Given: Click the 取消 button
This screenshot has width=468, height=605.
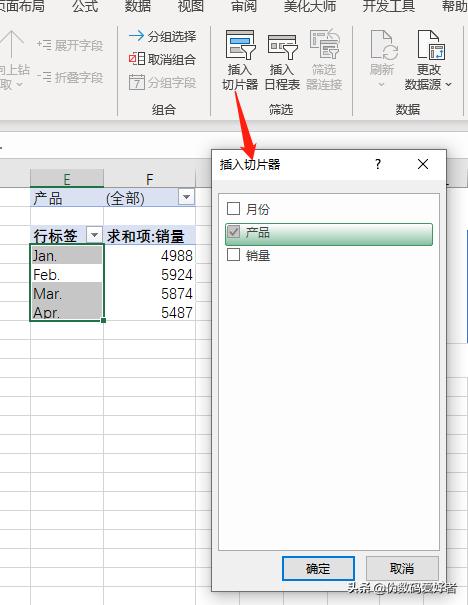Looking at the screenshot, I should (x=402, y=568).
